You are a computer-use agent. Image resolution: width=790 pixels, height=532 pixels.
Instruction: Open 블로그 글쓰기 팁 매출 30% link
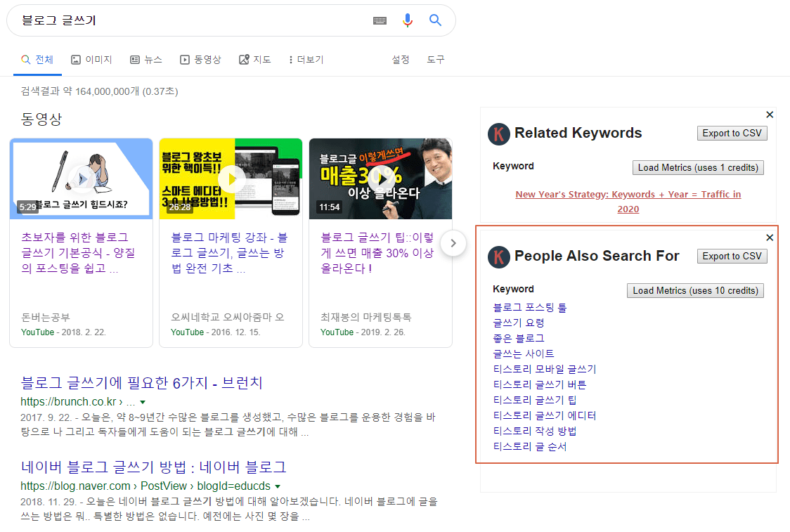coord(377,252)
